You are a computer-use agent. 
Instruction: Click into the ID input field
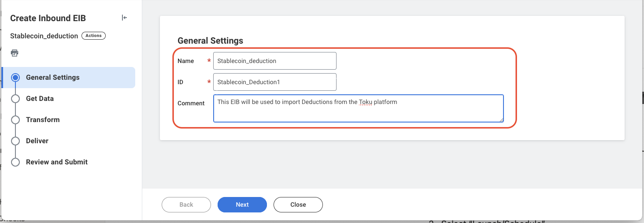(275, 82)
